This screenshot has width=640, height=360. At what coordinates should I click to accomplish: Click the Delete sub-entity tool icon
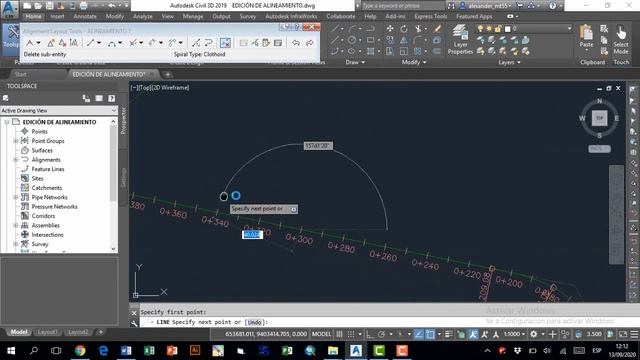[225, 42]
